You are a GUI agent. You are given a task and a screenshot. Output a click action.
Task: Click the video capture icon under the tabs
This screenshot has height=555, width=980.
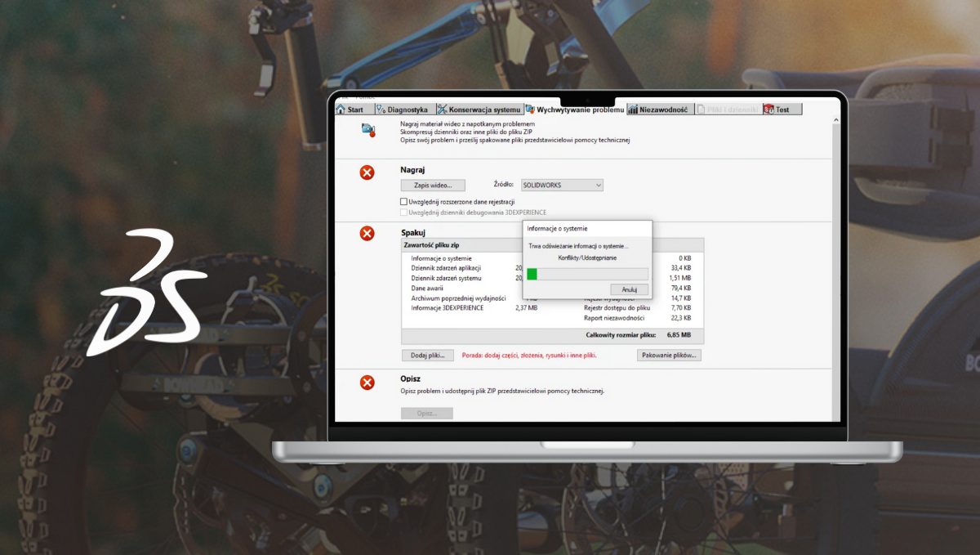coord(368,130)
